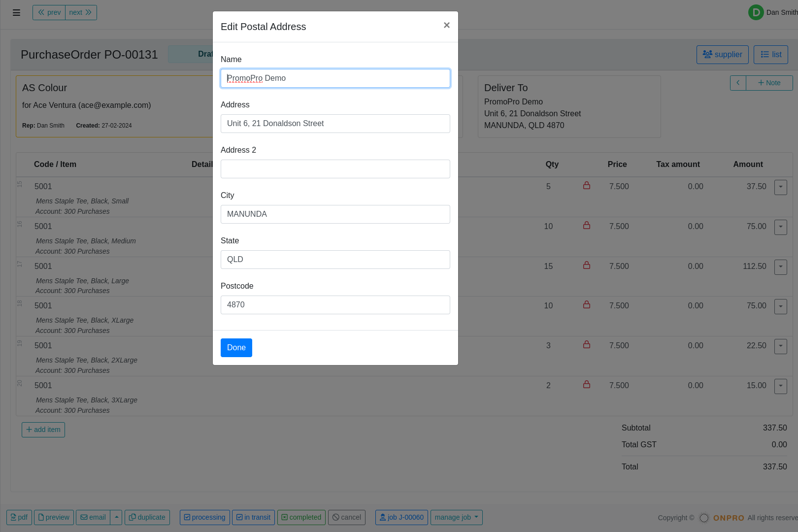Open the supplier button
The height and width of the screenshot is (532, 798).
coord(723,55)
